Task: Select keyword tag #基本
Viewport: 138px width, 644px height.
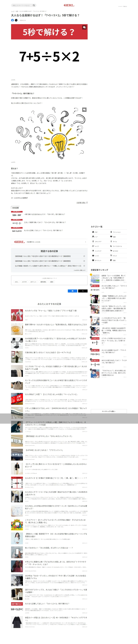Action: (52, 282)
